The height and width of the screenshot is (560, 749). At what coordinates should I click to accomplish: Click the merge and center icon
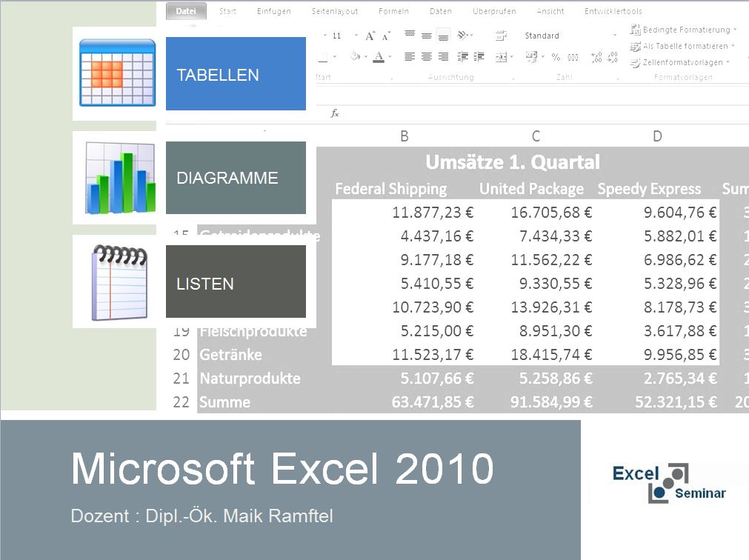[501, 57]
